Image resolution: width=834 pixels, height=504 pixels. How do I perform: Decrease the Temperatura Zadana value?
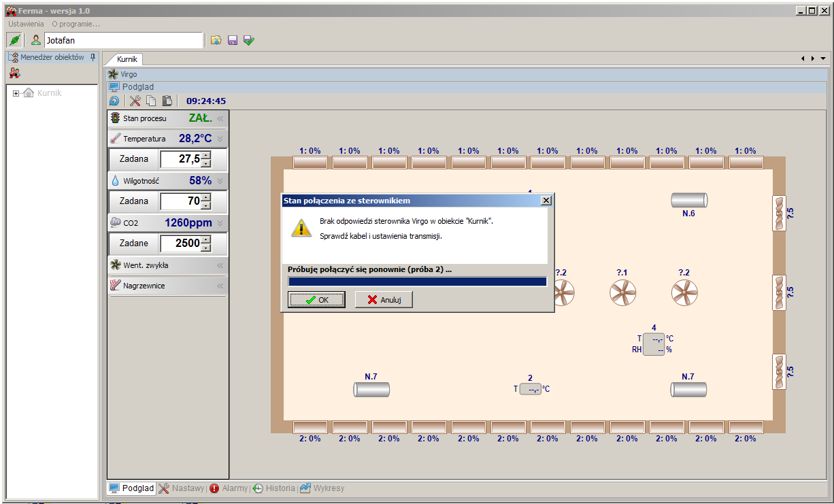click(206, 164)
